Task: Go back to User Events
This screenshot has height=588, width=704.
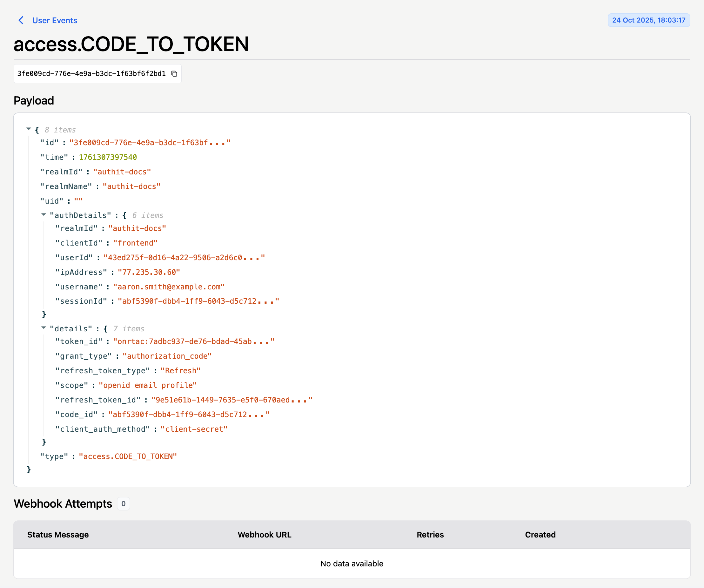Action: pyautogui.click(x=54, y=20)
